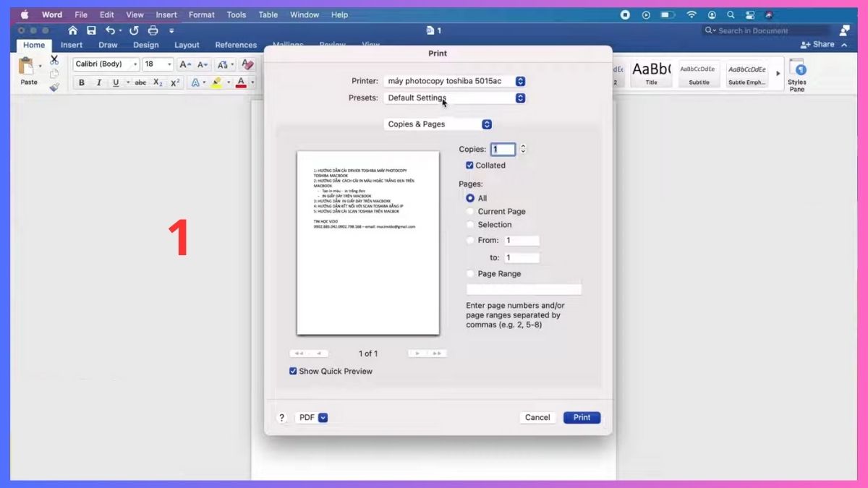Open the Format menu in menu bar
Screen dimensions: 868x488
coord(201,14)
